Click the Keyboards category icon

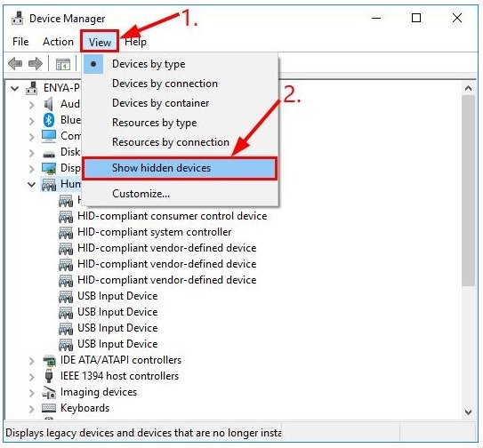tap(49, 408)
